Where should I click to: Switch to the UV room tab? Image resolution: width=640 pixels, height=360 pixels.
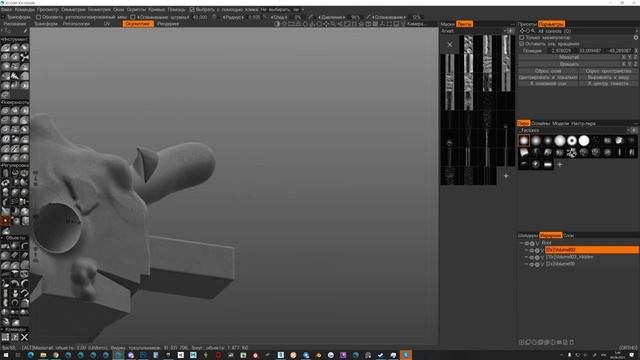click(107, 24)
